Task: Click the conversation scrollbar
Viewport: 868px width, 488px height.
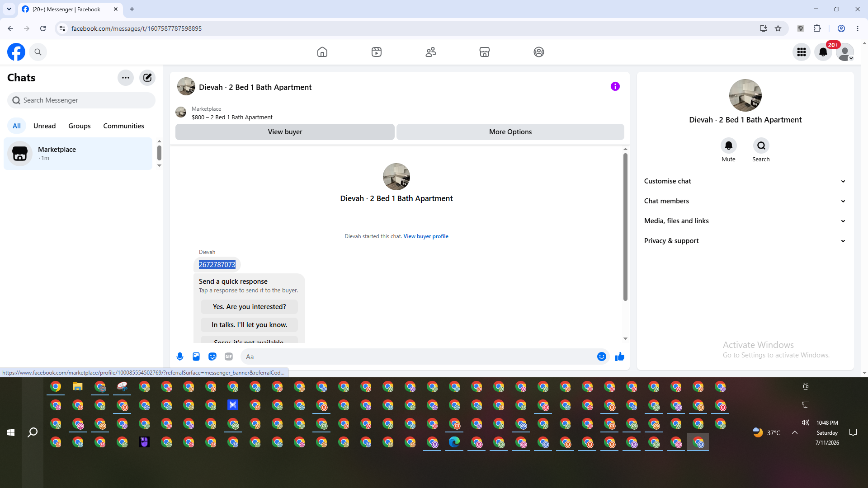Action: click(625, 227)
